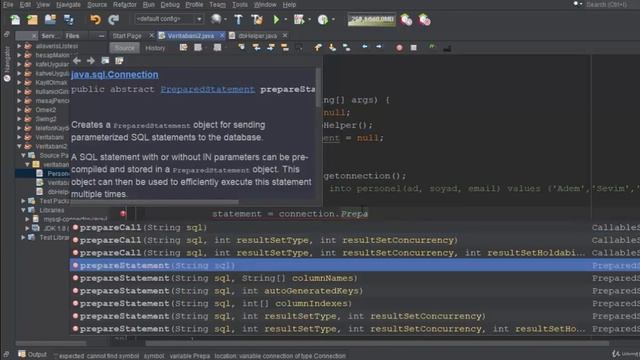Open the Run Project dropdown arrow
Image resolution: width=640 pixels, height=360 pixels.
tap(285, 20)
